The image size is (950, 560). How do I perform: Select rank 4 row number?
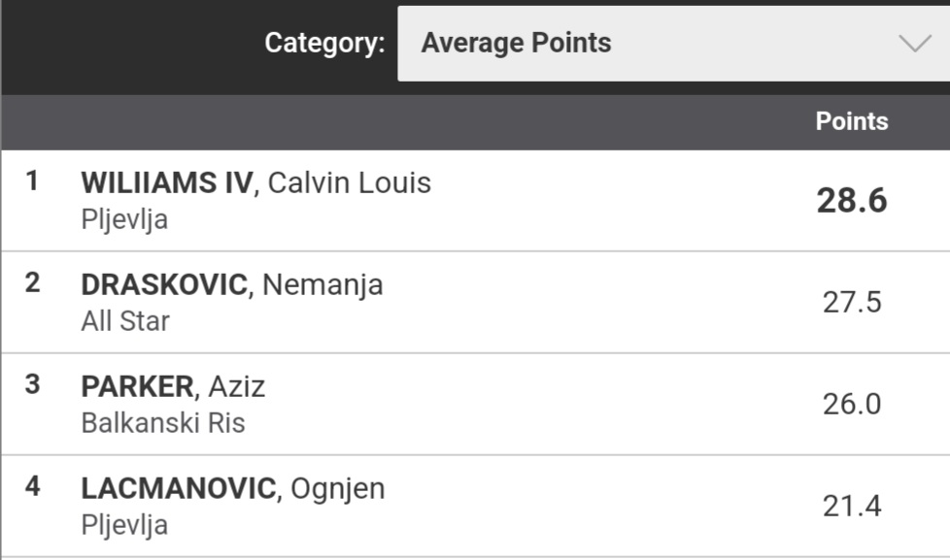32,486
